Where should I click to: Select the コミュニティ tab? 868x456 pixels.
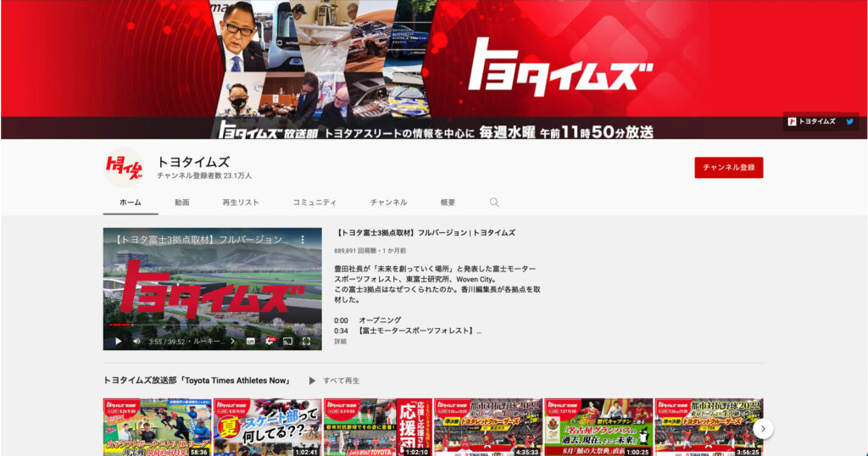coord(314,203)
